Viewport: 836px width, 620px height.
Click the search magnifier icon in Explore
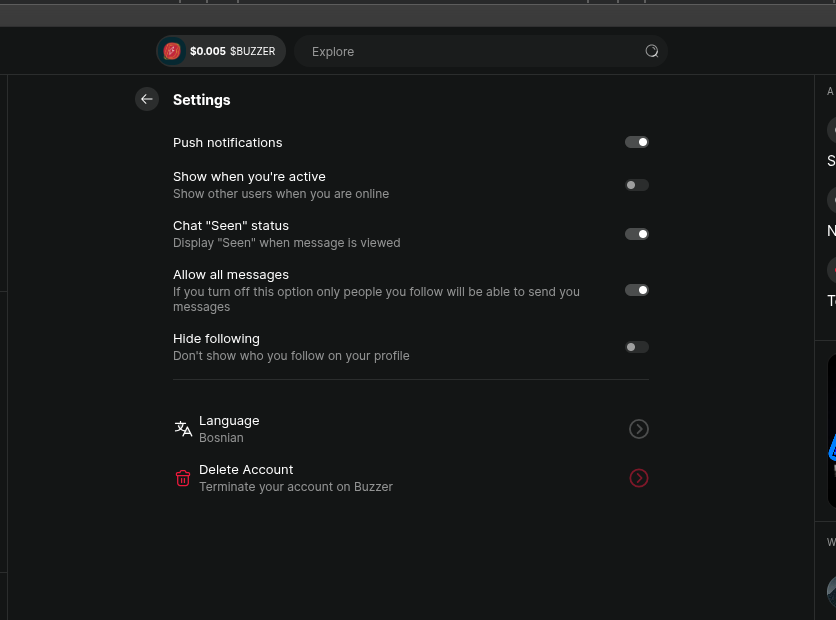(652, 51)
